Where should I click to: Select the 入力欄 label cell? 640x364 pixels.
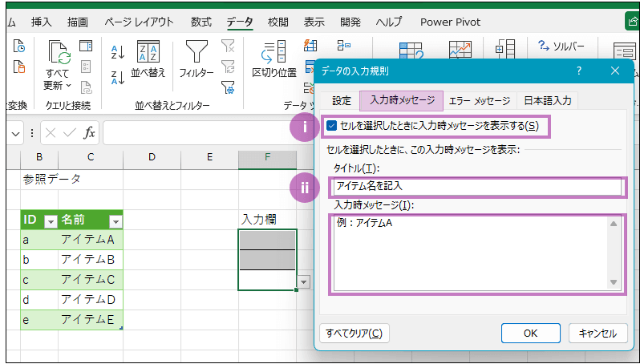[x=267, y=220]
